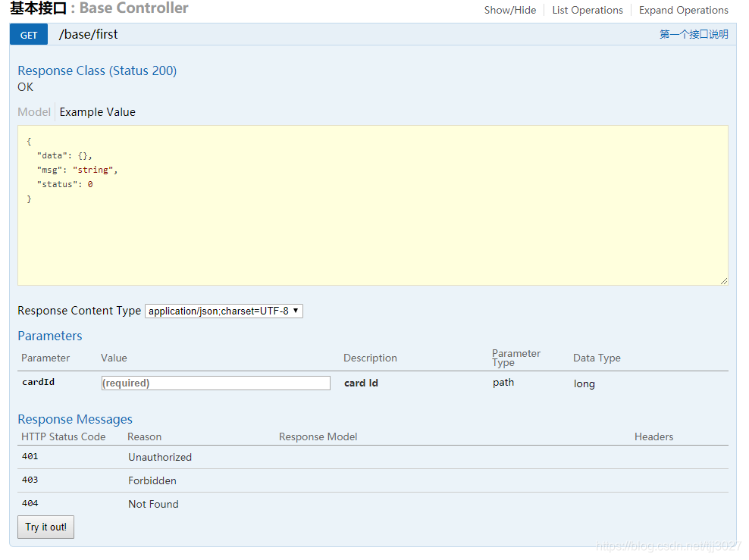Image resolution: width=749 pixels, height=560 pixels.
Task: Click the 404 status code row
Action: 372,504
